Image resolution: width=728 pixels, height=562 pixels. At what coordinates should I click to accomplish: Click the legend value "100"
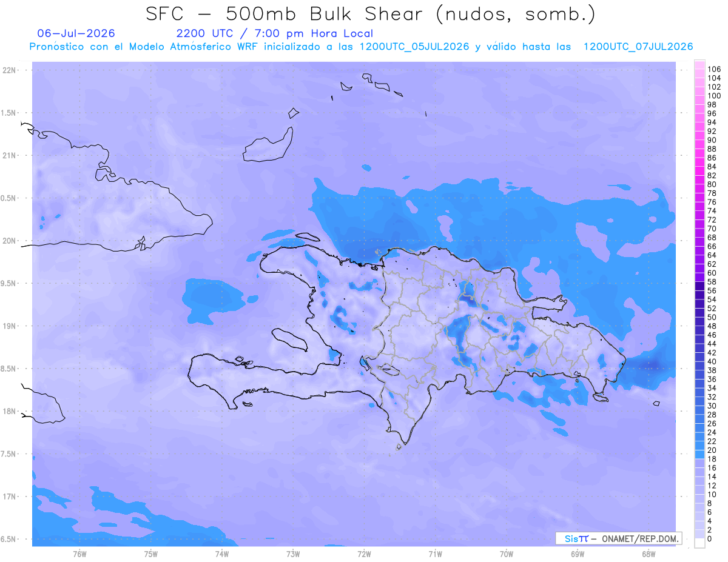(x=714, y=96)
